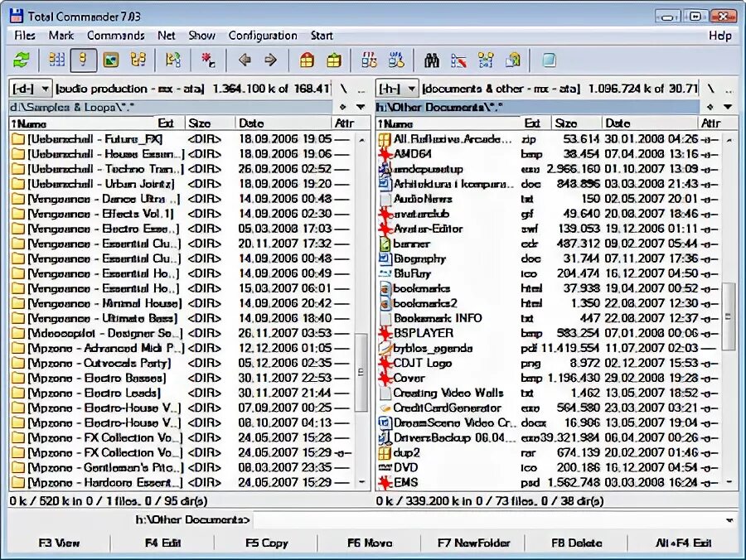Show the directory tree view icon

click(x=138, y=60)
